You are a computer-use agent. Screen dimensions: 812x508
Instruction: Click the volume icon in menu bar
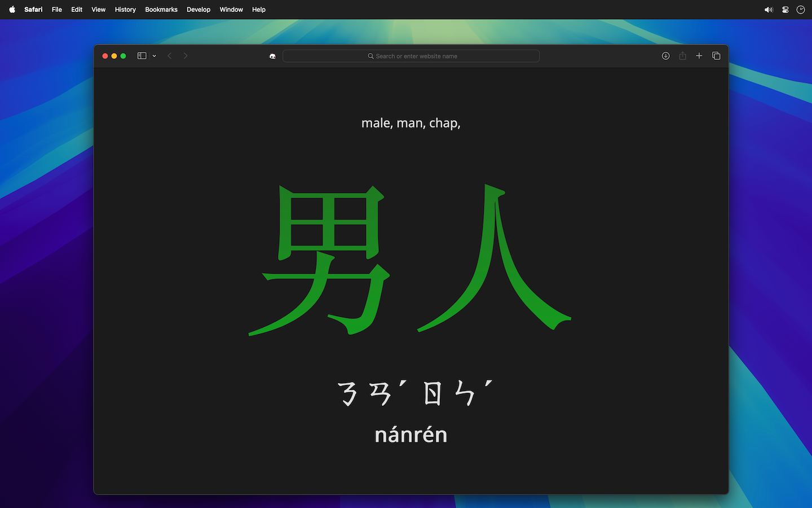click(769, 10)
